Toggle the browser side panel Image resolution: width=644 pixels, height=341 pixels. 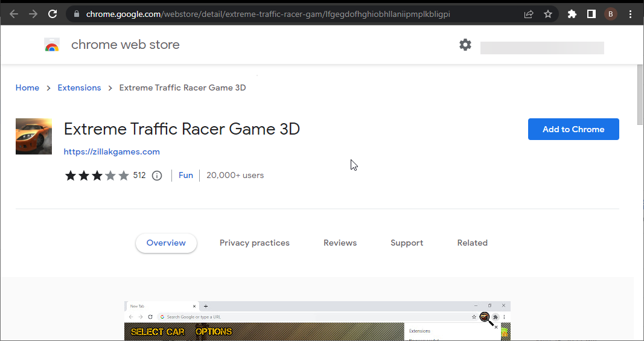point(591,14)
